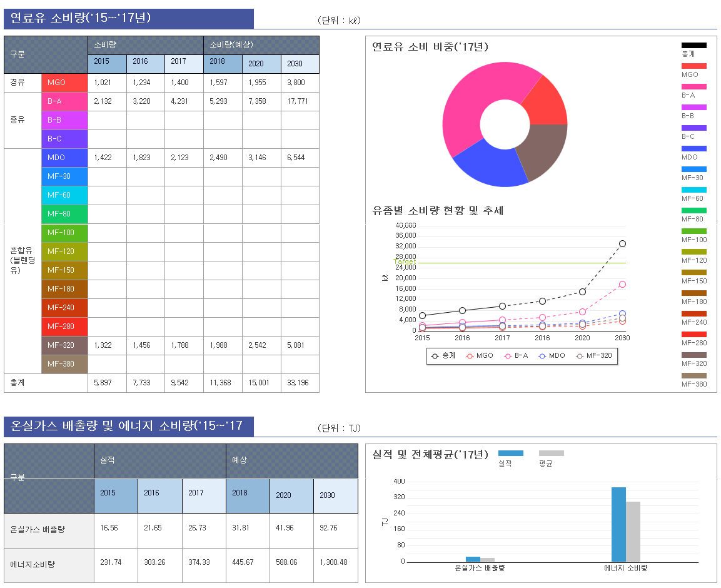Click the MF-100 swatch in the right legend
This screenshot has width=721, height=588.
pos(694,231)
